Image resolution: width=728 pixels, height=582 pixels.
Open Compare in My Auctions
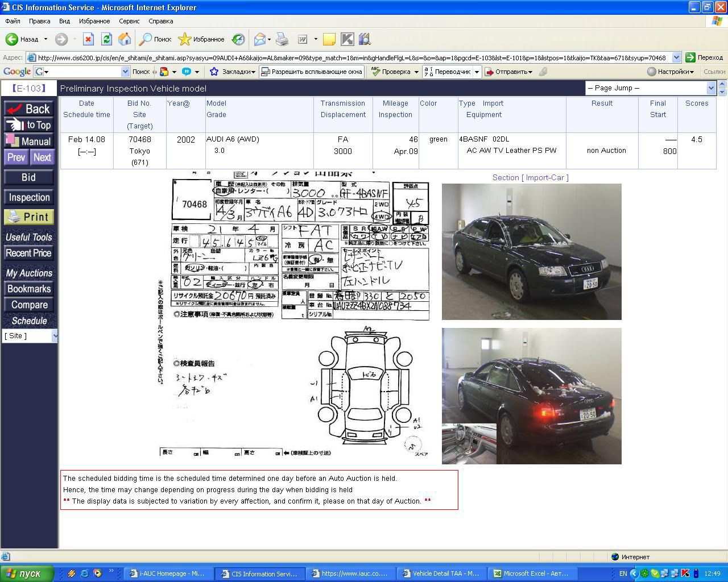coord(29,305)
